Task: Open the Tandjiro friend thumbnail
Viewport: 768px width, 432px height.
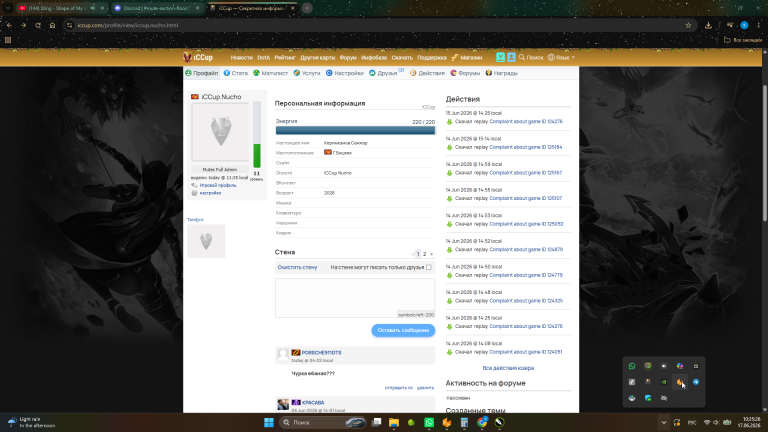Action: pos(206,241)
